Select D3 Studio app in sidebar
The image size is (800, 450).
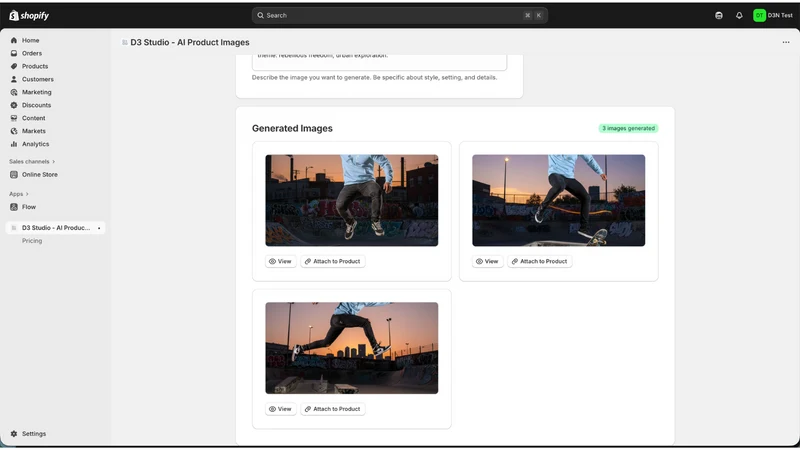pyautogui.click(x=55, y=228)
